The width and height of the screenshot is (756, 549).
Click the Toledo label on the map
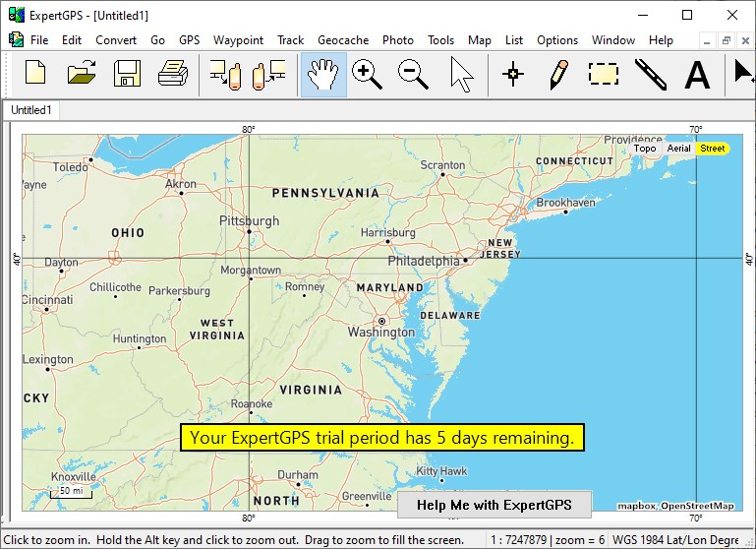pyautogui.click(x=71, y=167)
